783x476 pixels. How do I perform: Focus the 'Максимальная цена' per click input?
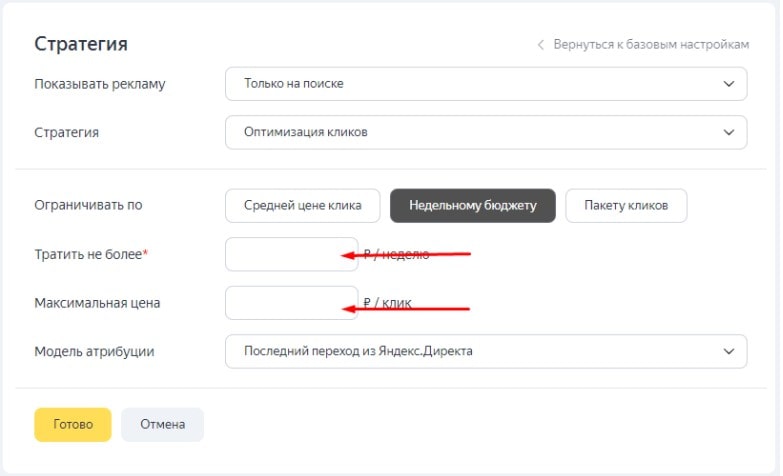click(x=291, y=303)
